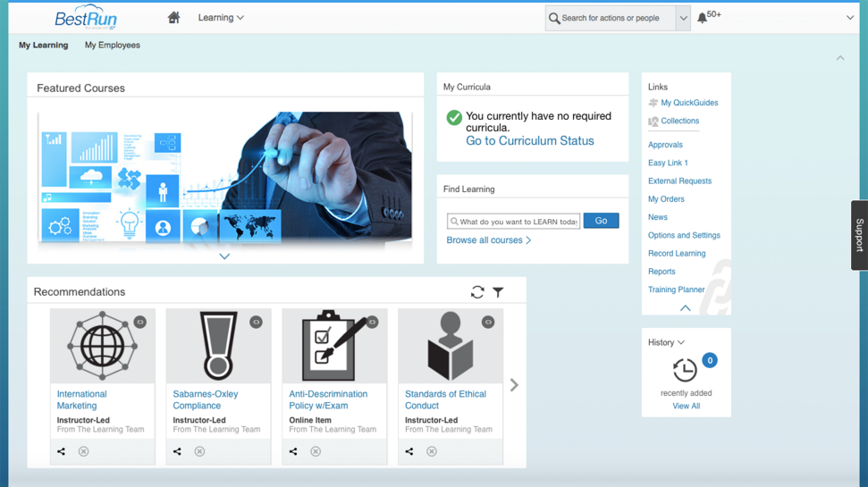Expand Featured Courses with the down chevron
The width and height of the screenshot is (868, 487).
(x=224, y=256)
